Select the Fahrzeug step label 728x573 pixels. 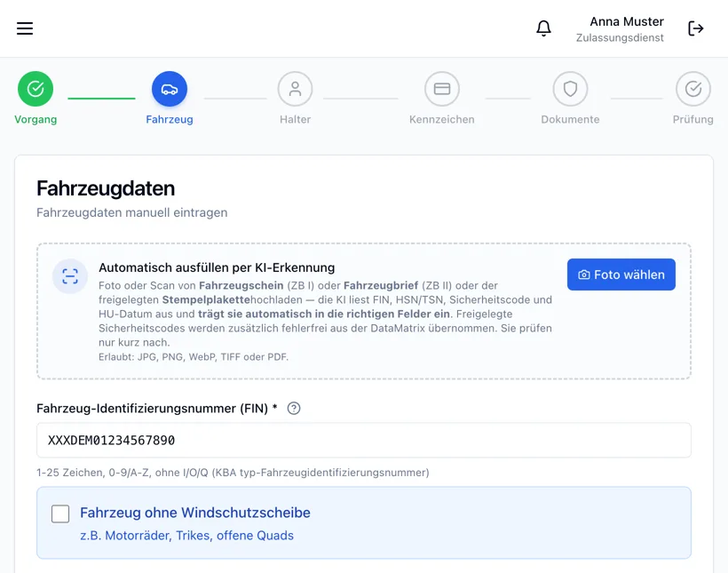pos(170,119)
